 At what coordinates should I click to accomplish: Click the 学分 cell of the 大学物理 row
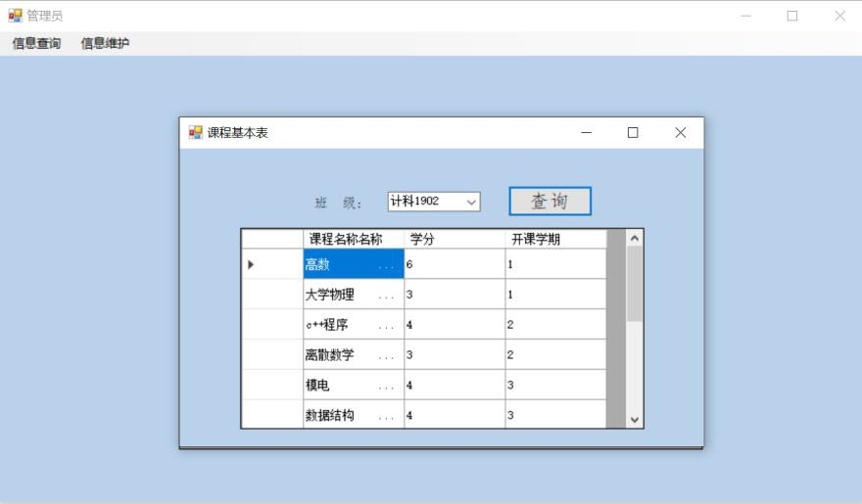pyautogui.click(x=455, y=295)
